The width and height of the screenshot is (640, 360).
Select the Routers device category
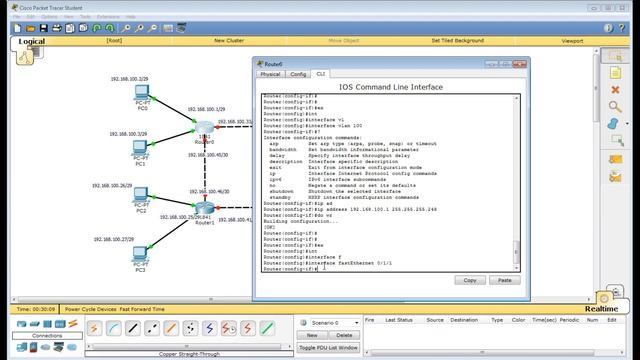21,324
